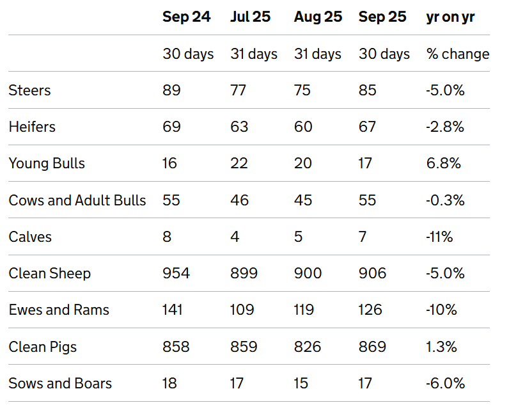Select the Steers row label
The width and height of the screenshot is (532, 405).
point(29,90)
